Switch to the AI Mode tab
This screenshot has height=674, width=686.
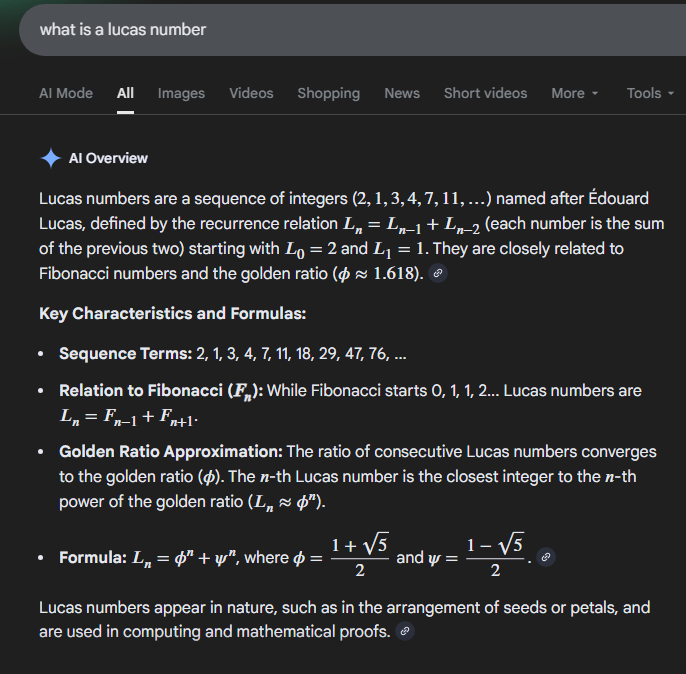click(66, 93)
